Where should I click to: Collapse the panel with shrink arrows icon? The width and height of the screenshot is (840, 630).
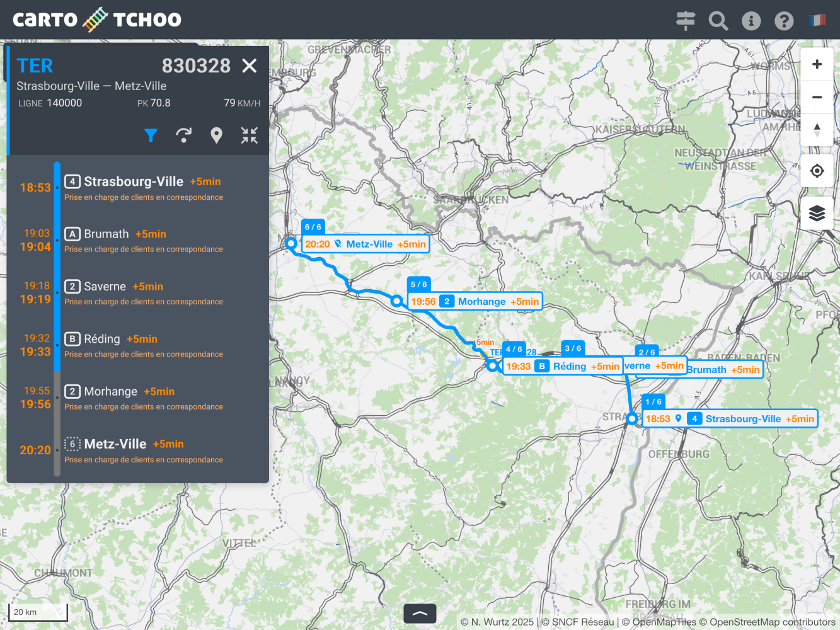pyautogui.click(x=249, y=135)
